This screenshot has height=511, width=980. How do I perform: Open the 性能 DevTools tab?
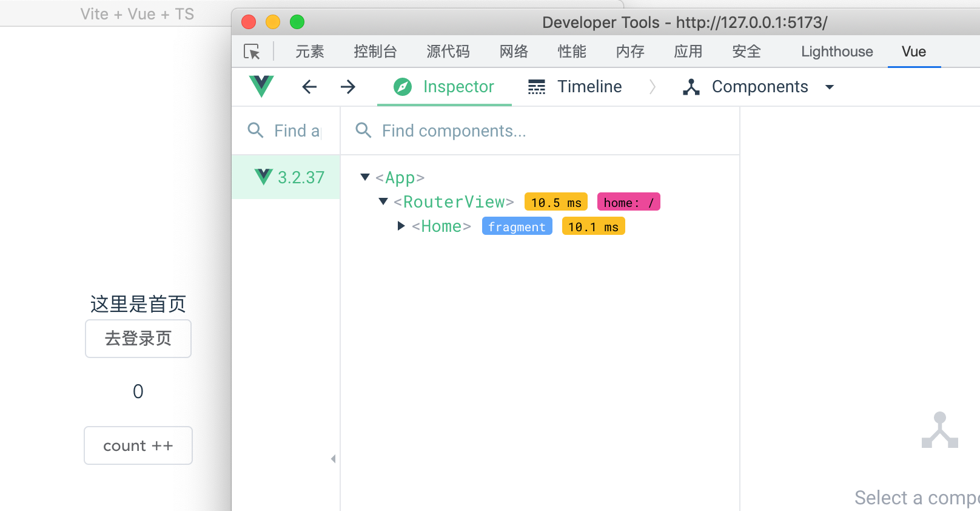click(x=572, y=52)
